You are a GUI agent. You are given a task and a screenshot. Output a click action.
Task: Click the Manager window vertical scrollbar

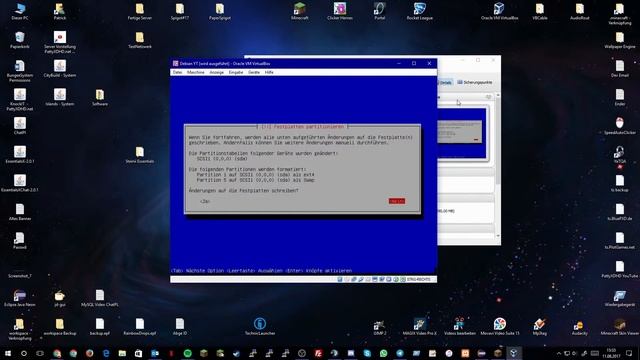click(x=498, y=166)
